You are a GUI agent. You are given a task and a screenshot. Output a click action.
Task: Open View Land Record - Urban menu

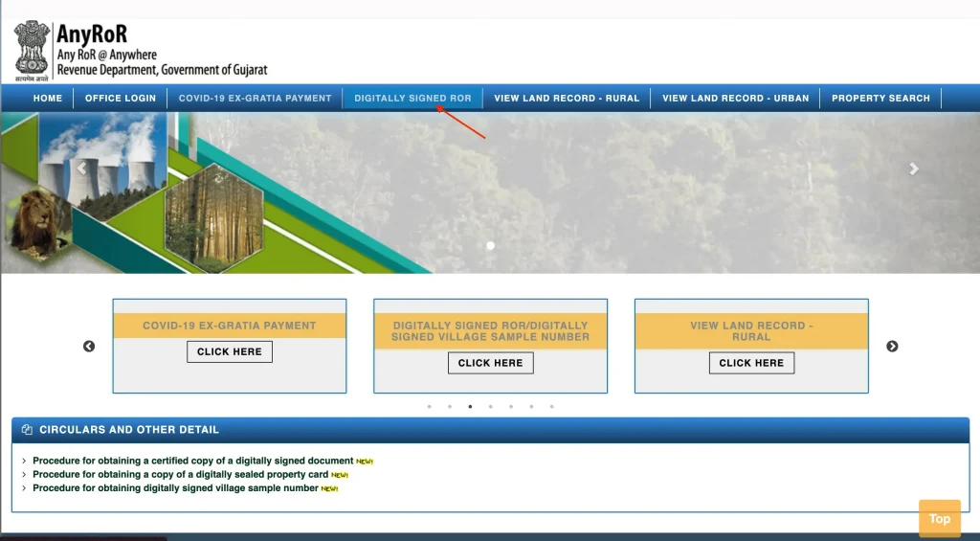coord(736,99)
